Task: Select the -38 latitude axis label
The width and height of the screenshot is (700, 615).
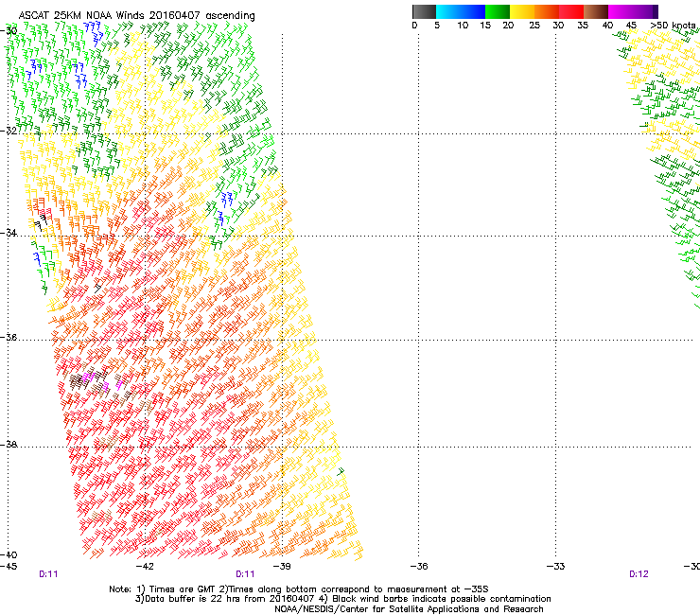Action: [x=9, y=445]
